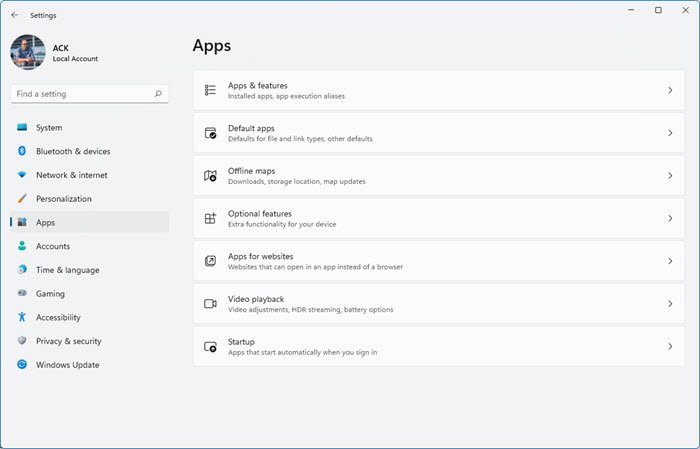Click the Default apps icon

(210, 133)
